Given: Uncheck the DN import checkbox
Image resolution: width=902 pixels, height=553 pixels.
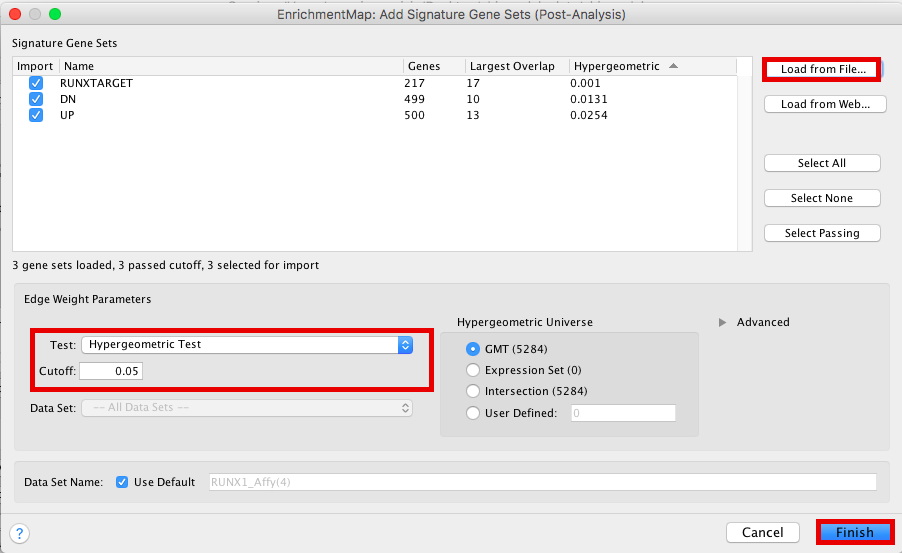Looking at the screenshot, I should pos(36,99).
